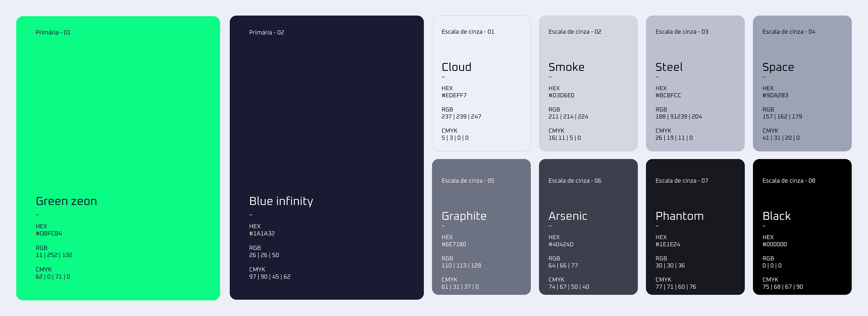Click CMYK value 97 | 90 | 45 | 62
Viewport: 868px width, 316px height.
270,277
